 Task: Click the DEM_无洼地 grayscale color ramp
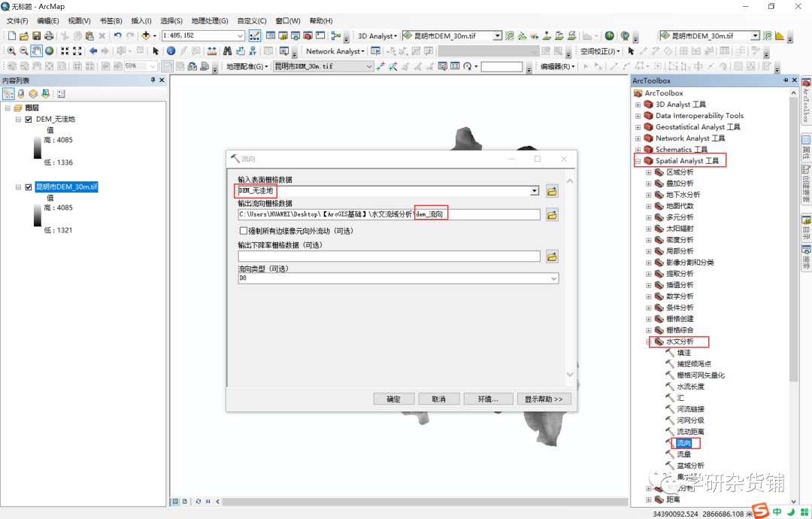click(x=38, y=147)
